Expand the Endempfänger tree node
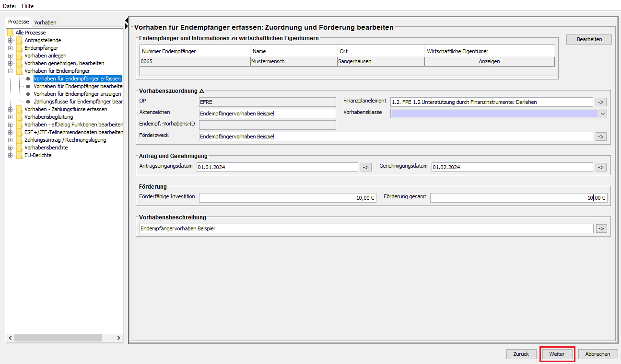Screen dimensions: 621x364 (10, 48)
